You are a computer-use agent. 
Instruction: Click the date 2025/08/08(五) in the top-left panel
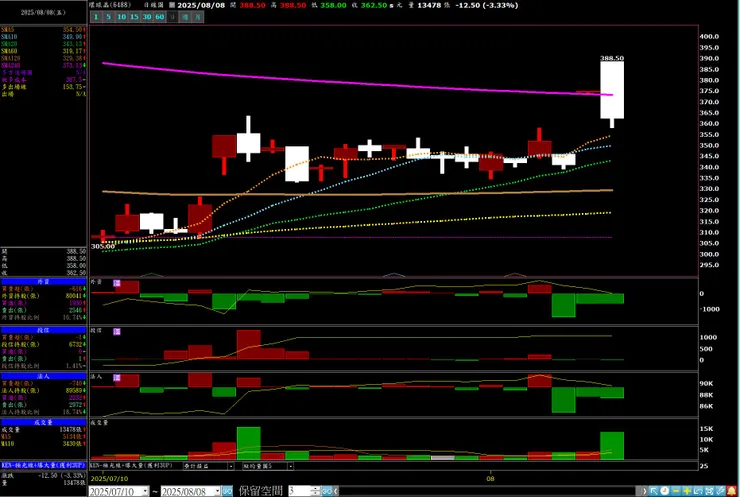pyautogui.click(x=43, y=13)
